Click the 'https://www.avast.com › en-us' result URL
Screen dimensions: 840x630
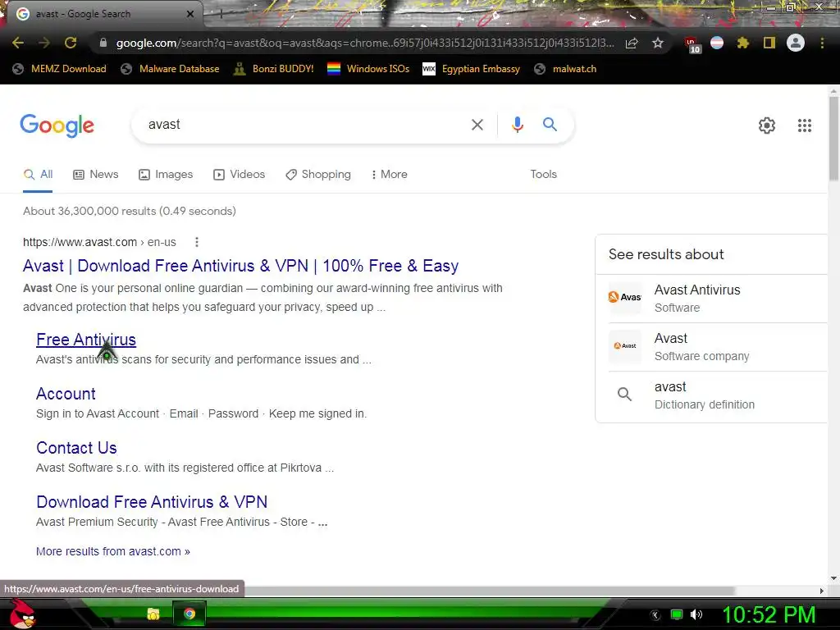coord(99,242)
